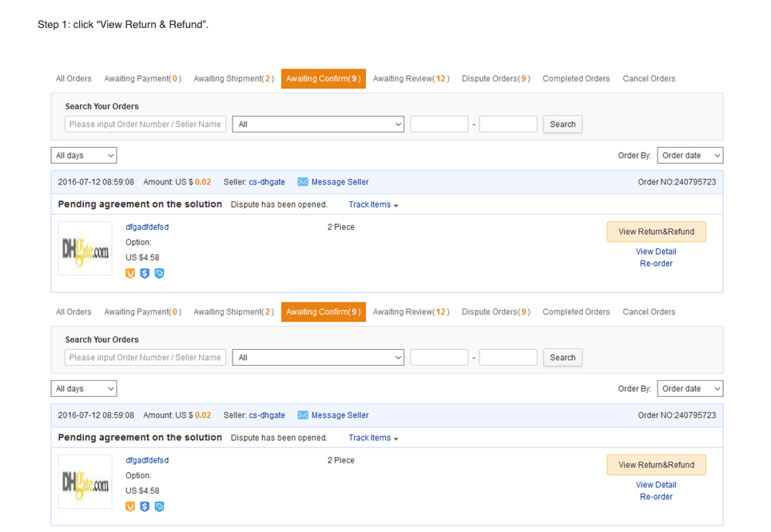This screenshot has height=532, width=771.
Task: Select the Completed Orders tab
Action: pyautogui.click(x=576, y=78)
